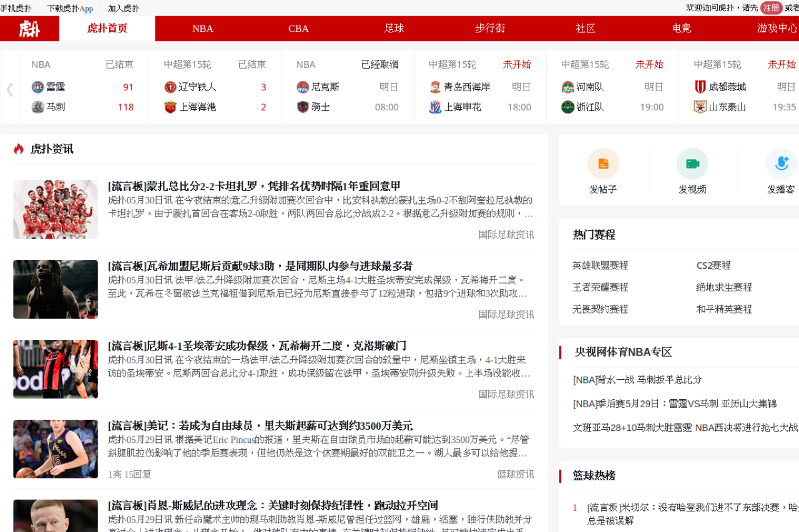799x532 pixels.
Task: Click the 手机虎扑 link
Action: [x=16, y=8]
